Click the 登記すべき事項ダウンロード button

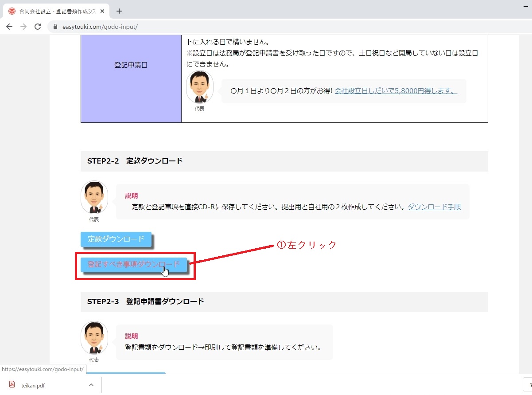coord(134,265)
